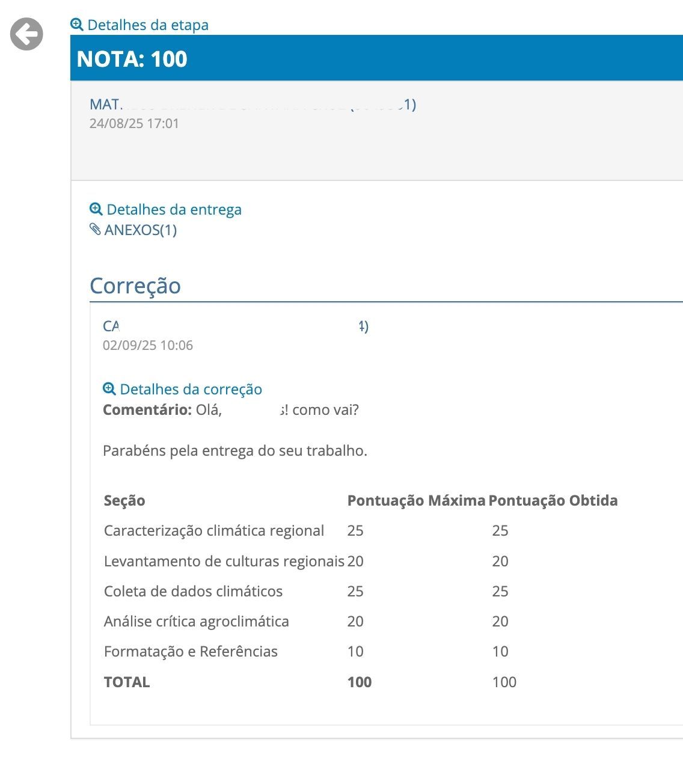Click magnifier icon beside Detalhes da correção
The height and width of the screenshot is (784, 683).
click(109, 389)
